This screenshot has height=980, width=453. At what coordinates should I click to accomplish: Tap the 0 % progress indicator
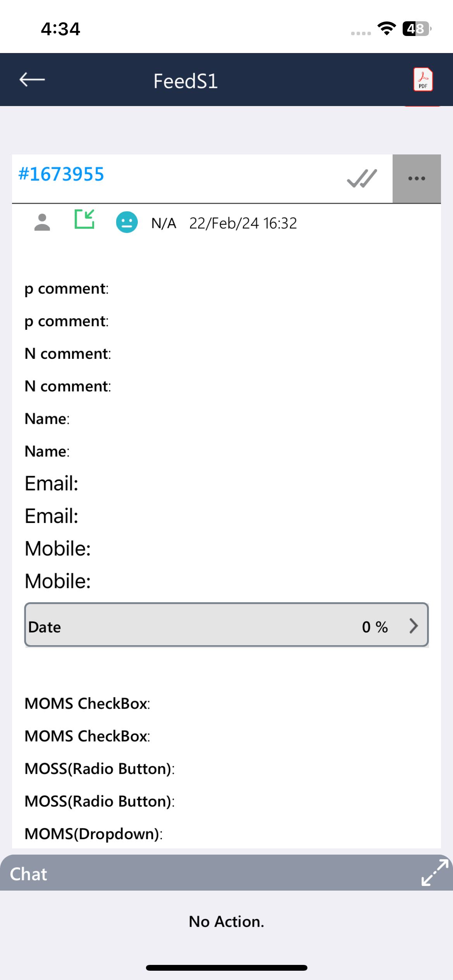pos(375,627)
